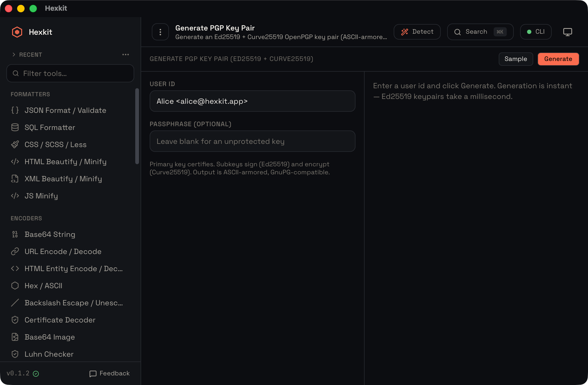Focus the Filter tools search field
The height and width of the screenshot is (385, 588).
click(x=70, y=73)
